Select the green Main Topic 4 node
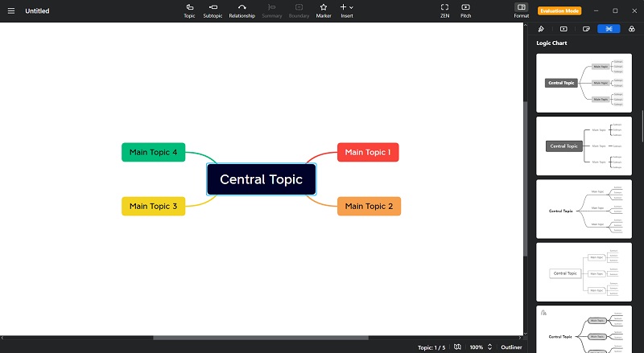The height and width of the screenshot is (353, 644). 153,152
